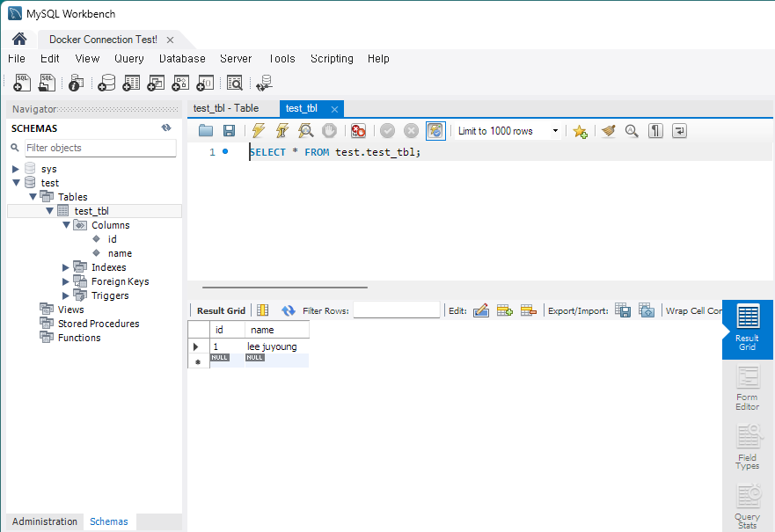Open a script file in editor
The image size is (775, 532).
[206, 131]
